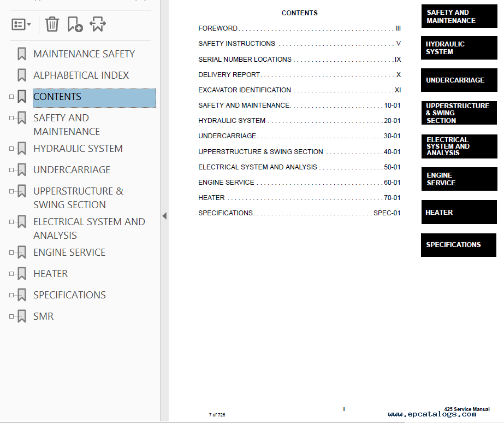Screen dimensions: 504x423
Task: Select ELECTRICAL SYSTEM AND ANALYSIS bookmark
Action: click(88, 228)
